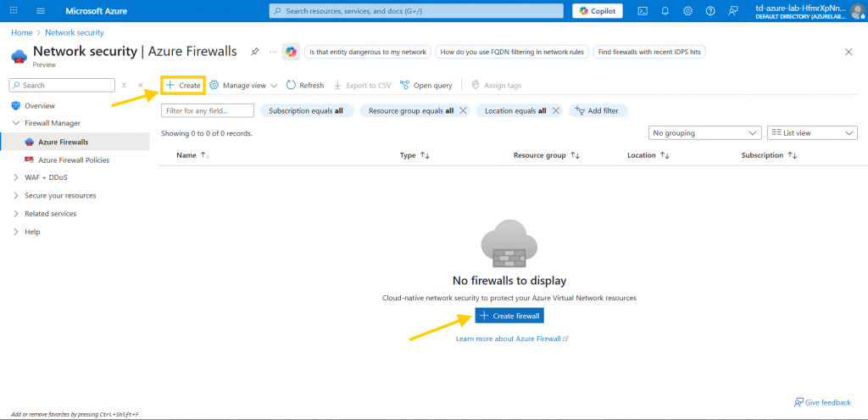The height and width of the screenshot is (420, 868).
Task: Remove the Location equals all filter
Action: coord(556,111)
